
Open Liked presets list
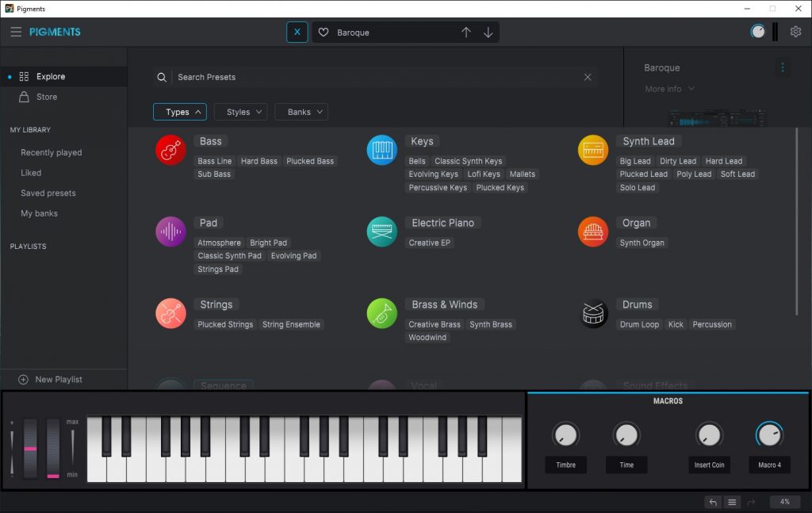click(31, 173)
